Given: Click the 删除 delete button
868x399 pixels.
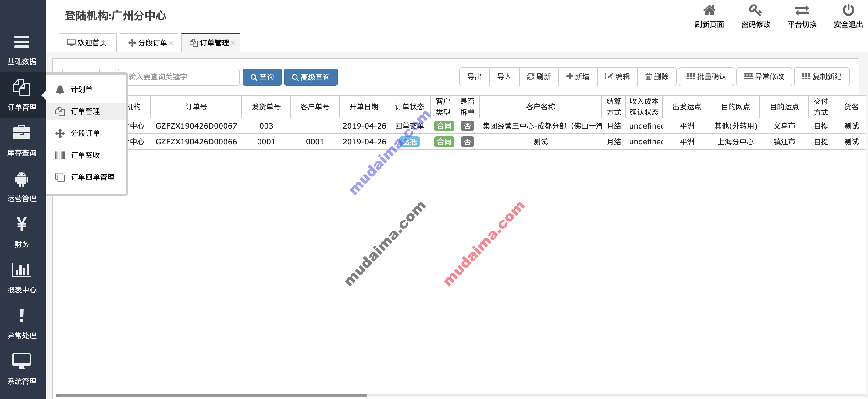Looking at the screenshot, I should (657, 77).
